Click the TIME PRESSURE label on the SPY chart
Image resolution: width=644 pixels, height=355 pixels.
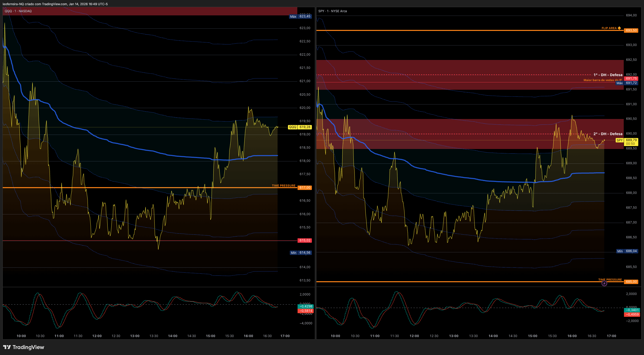[x=610, y=280]
